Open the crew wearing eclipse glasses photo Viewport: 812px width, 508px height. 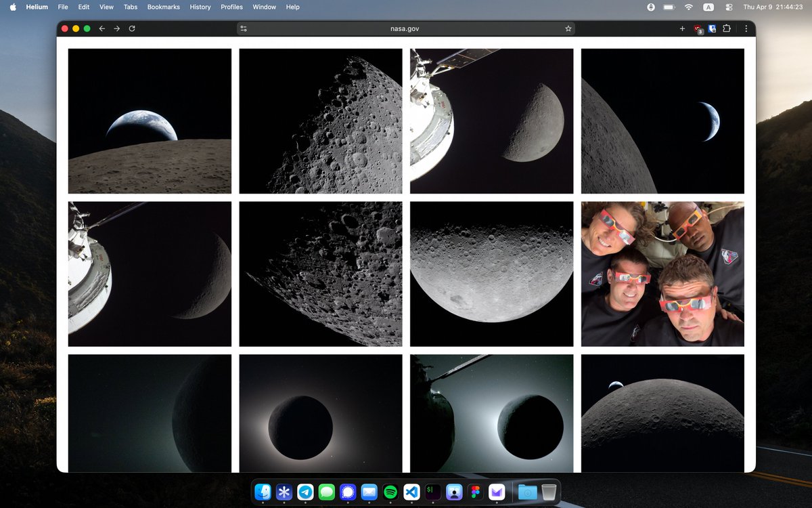[662, 274]
